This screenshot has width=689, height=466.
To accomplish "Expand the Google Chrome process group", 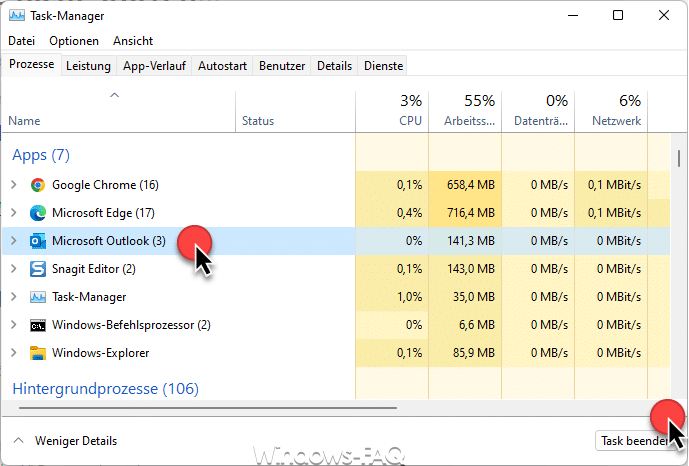I will [x=14, y=185].
